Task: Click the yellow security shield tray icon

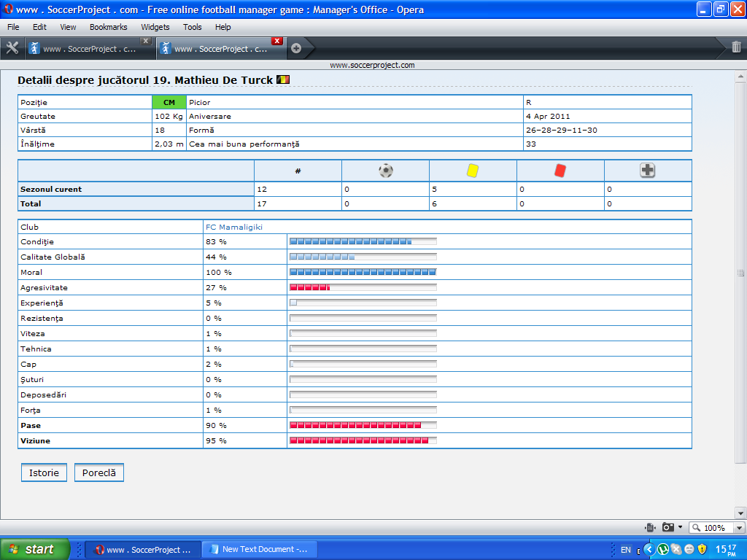Action: pyautogui.click(x=702, y=549)
